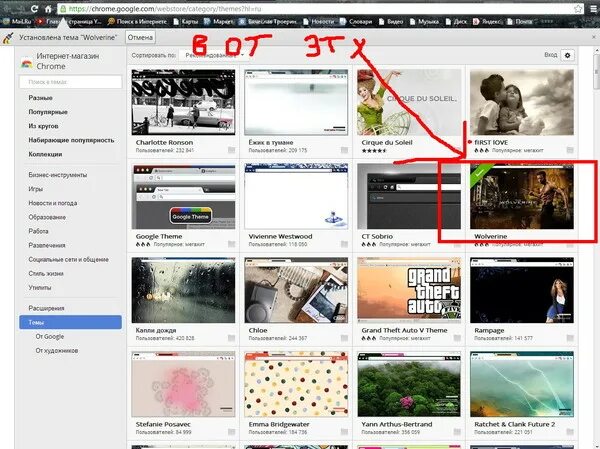Open Социальные сети и общение category
Viewport: 600px width, 449px height.
(68, 260)
